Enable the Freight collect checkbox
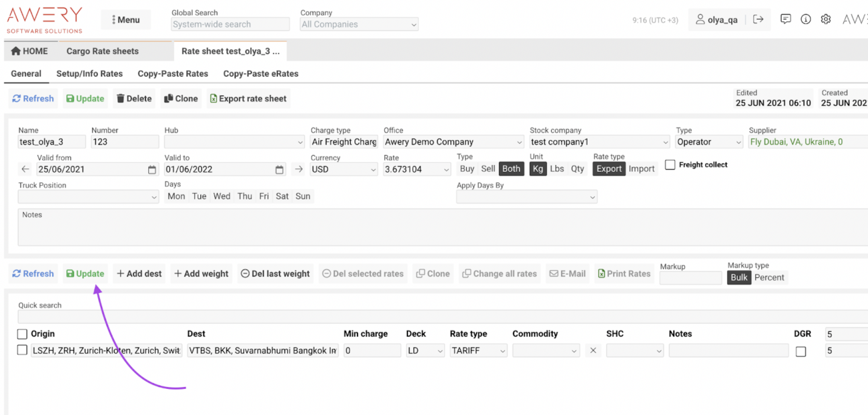 click(x=670, y=165)
